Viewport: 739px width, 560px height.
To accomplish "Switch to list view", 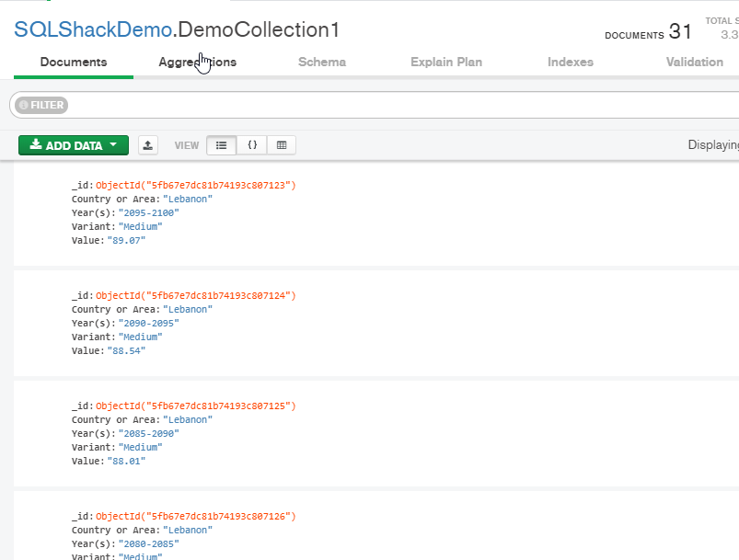I will coord(221,145).
